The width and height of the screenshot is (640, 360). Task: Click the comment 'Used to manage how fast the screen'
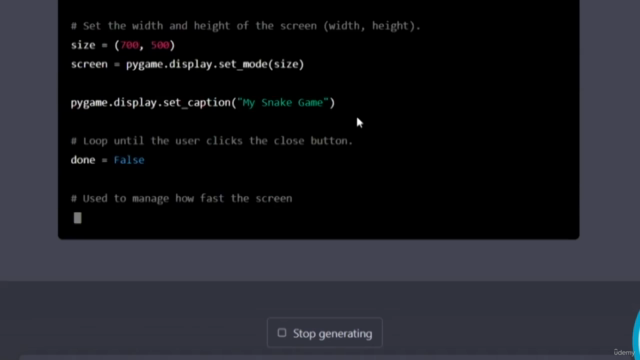(x=182, y=198)
